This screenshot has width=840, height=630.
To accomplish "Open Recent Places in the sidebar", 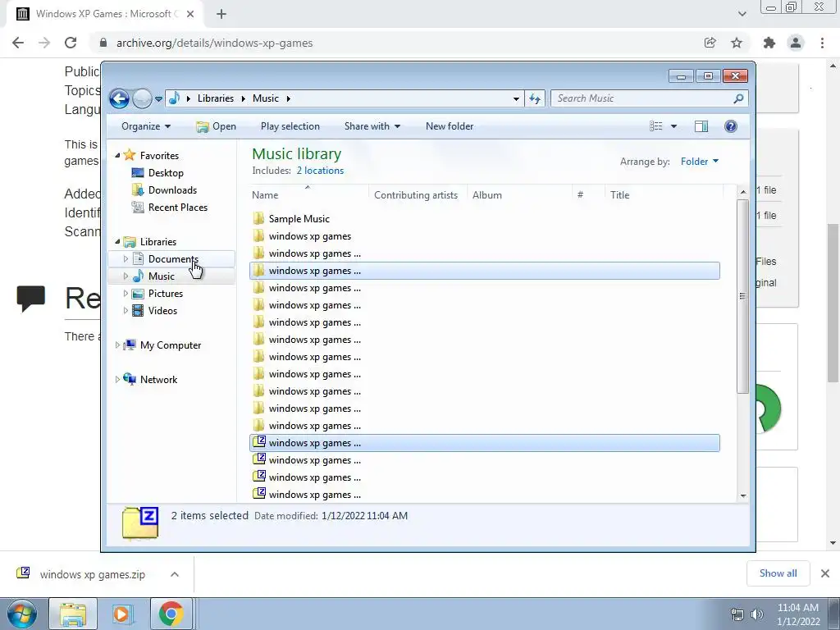I will point(177,208).
